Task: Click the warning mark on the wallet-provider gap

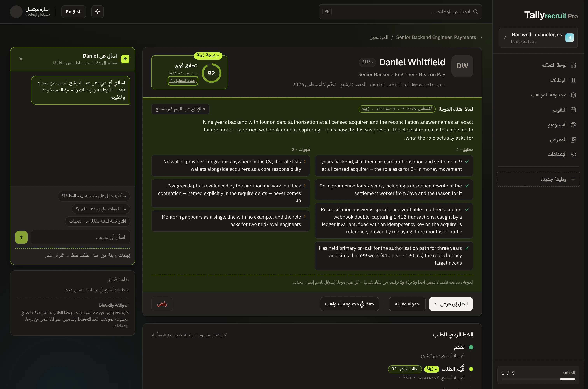Action: 305,161
